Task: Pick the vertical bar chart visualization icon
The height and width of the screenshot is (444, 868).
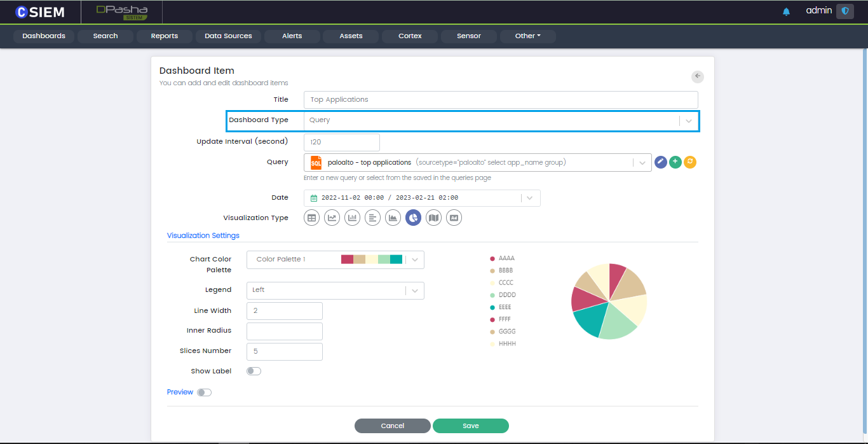Action: coord(352,218)
